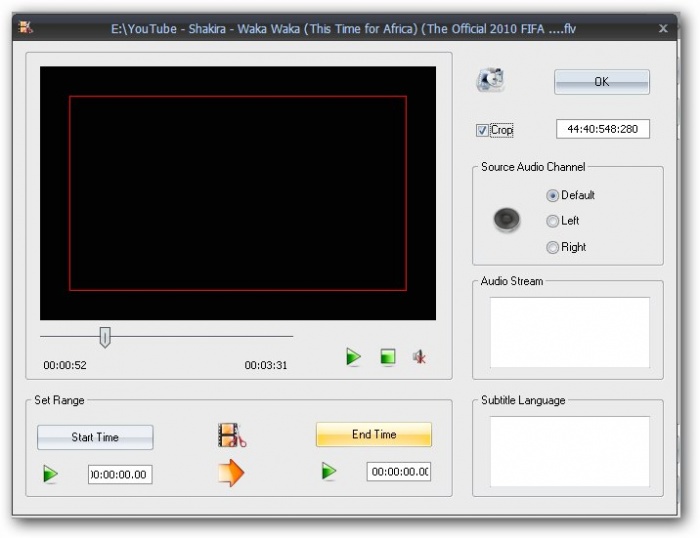Click the green play button under the video

[x=354, y=357]
